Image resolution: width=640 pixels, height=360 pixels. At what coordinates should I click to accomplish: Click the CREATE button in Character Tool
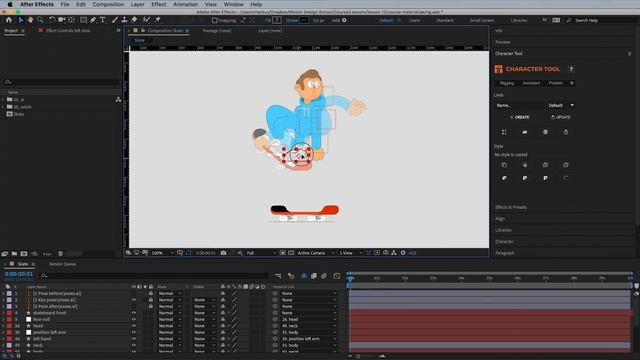click(519, 117)
